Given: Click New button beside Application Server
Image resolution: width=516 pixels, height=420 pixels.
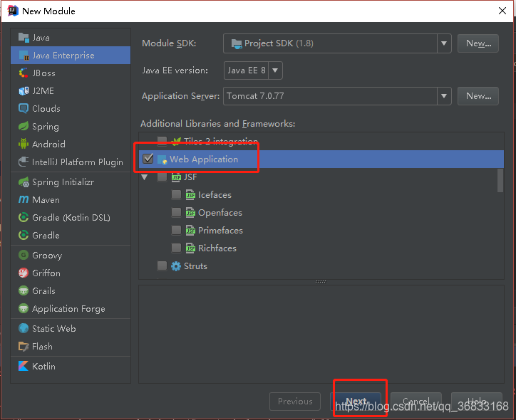Looking at the screenshot, I should 478,96.
